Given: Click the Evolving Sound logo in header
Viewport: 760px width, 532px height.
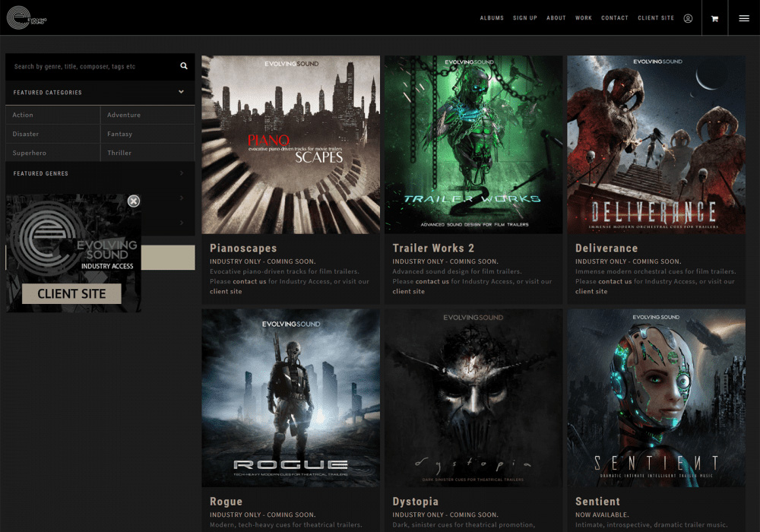Looking at the screenshot, I should point(27,18).
